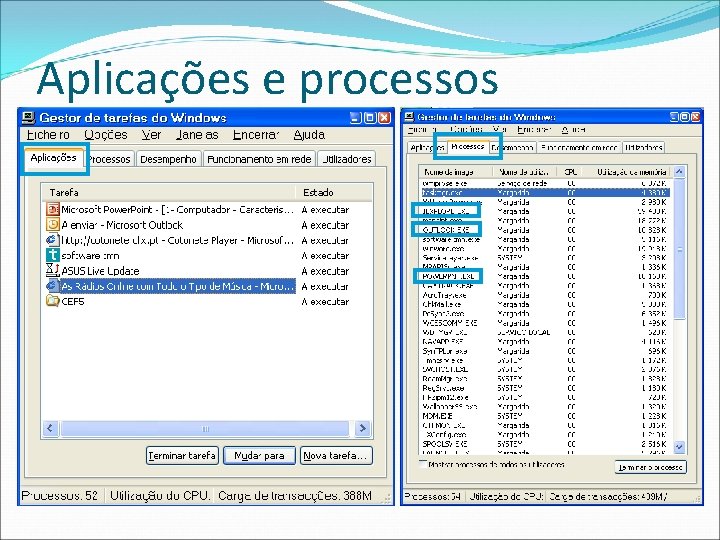Open the Ficheiro menu in the left window
Image resolution: width=720 pixels, height=540 pixels.
[48, 135]
